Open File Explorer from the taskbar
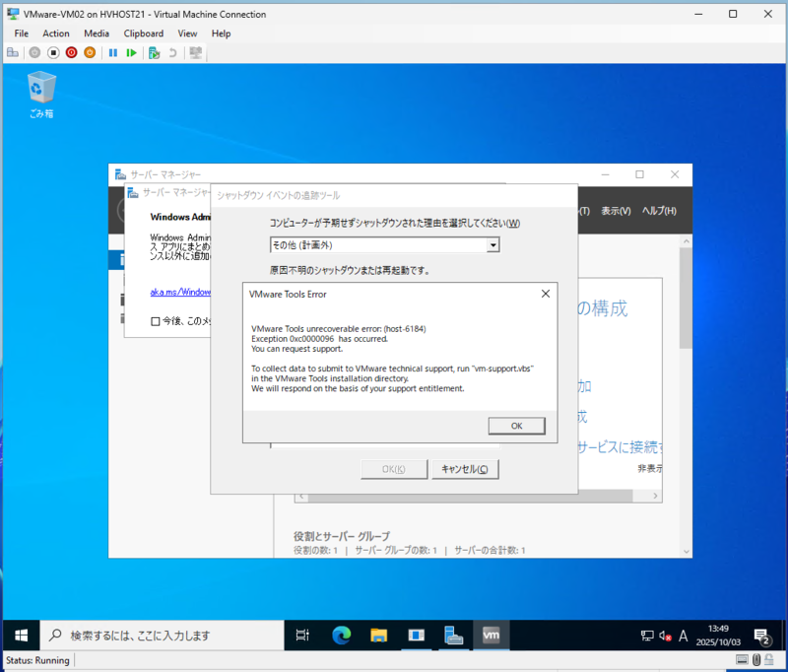The width and height of the screenshot is (788, 672). (378, 636)
